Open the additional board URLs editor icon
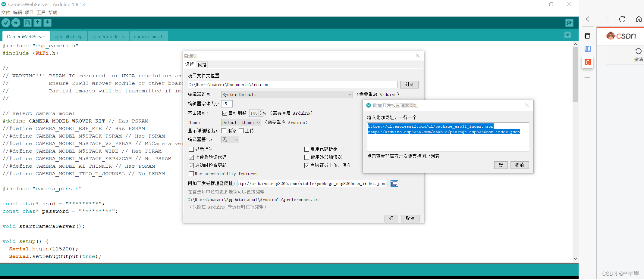Image resolution: width=644 pixels, height=279 pixels. point(394,184)
